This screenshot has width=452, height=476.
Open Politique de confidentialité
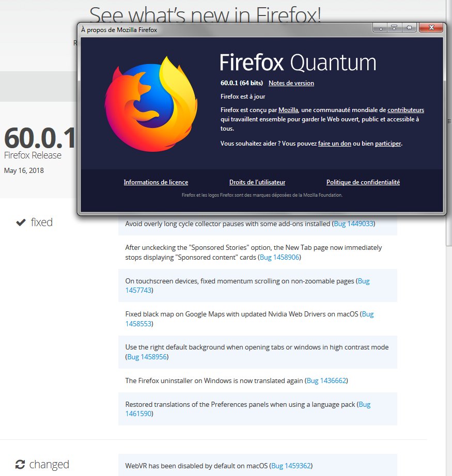click(x=363, y=182)
